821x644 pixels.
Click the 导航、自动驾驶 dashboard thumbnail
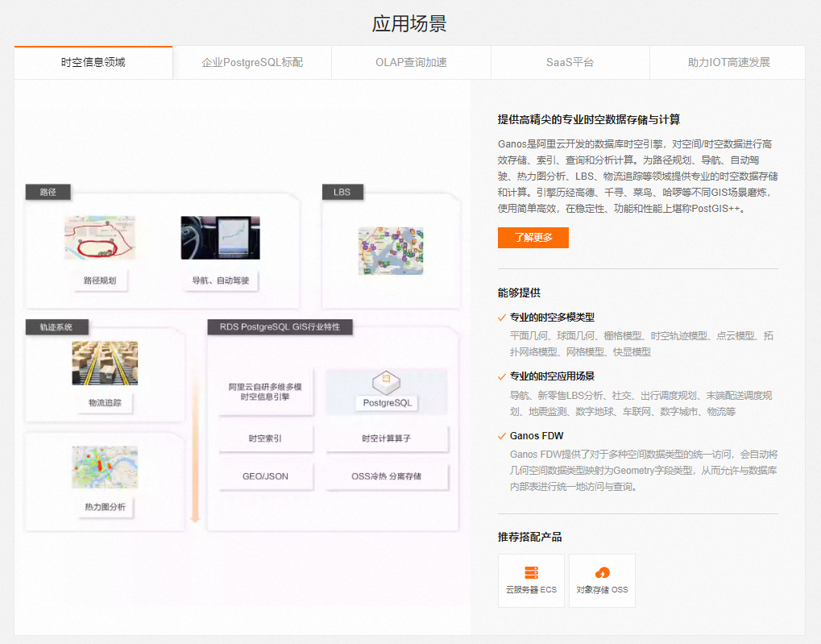(221, 238)
